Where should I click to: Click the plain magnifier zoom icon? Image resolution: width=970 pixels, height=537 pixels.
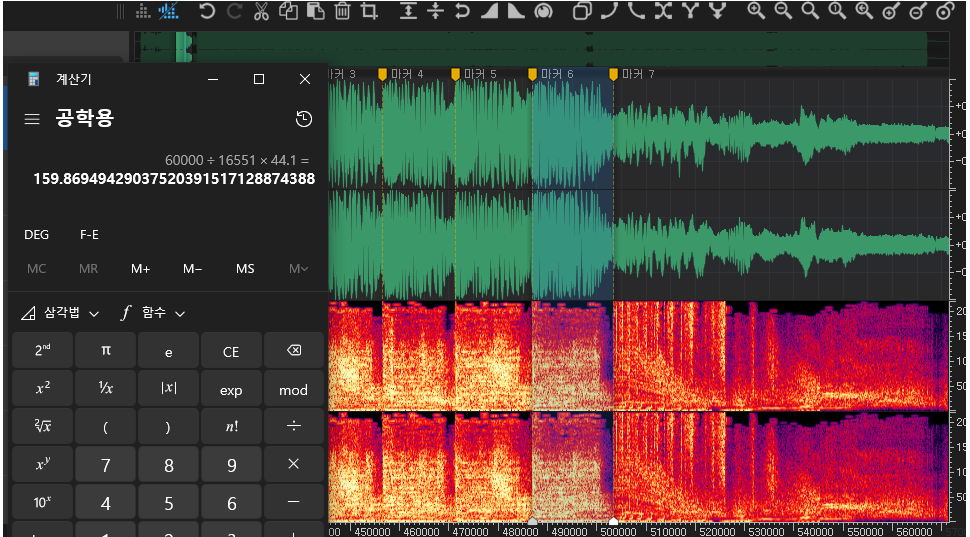pos(810,11)
